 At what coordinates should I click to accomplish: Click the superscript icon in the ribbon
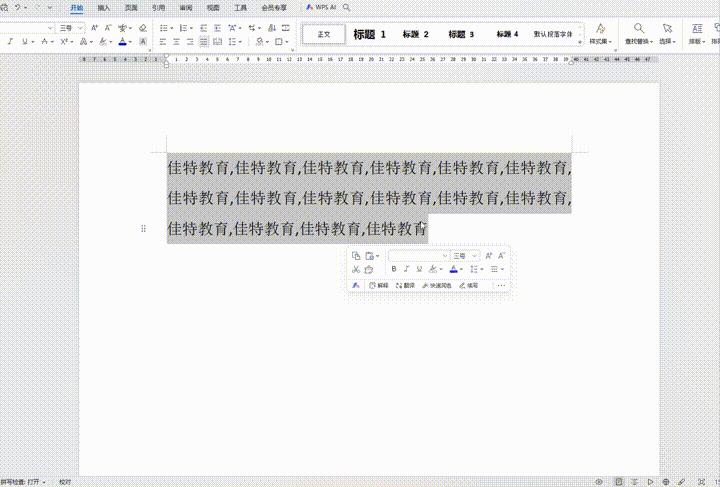[64, 42]
